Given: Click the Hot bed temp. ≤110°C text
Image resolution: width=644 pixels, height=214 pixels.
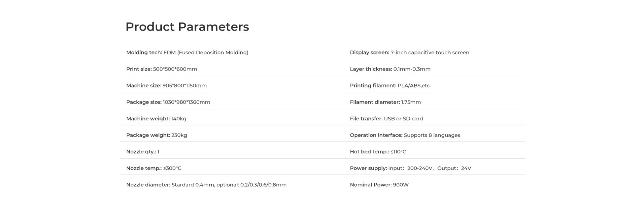Looking at the screenshot, I should [x=378, y=152].
